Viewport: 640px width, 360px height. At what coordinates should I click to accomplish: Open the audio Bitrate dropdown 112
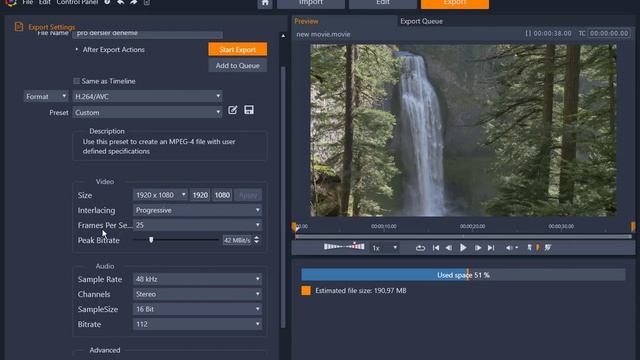(x=198, y=324)
